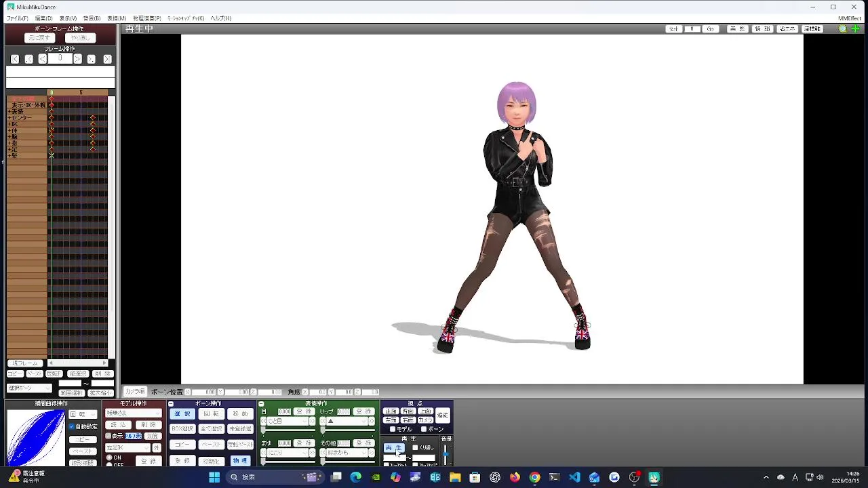Open the eyebrow morph dropdown
The image size is (868, 488).
(x=288, y=453)
